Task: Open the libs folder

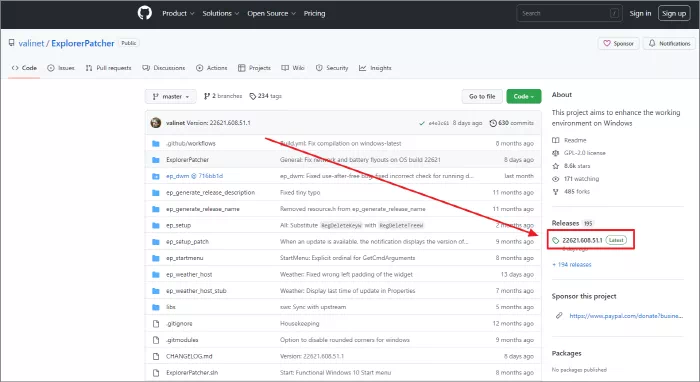Action: [x=171, y=307]
